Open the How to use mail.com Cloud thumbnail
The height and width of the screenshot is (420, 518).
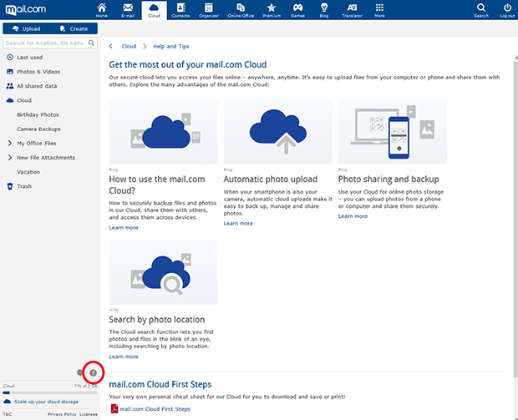click(163, 131)
